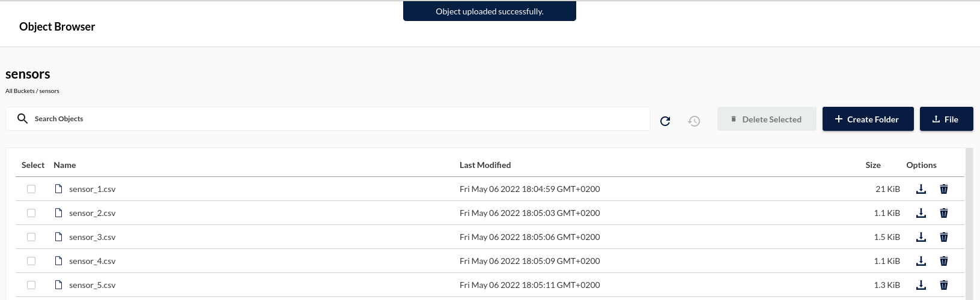The width and height of the screenshot is (980, 300).
Task: Delete sensor_1.csv with its trash icon
Action: (x=944, y=189)
